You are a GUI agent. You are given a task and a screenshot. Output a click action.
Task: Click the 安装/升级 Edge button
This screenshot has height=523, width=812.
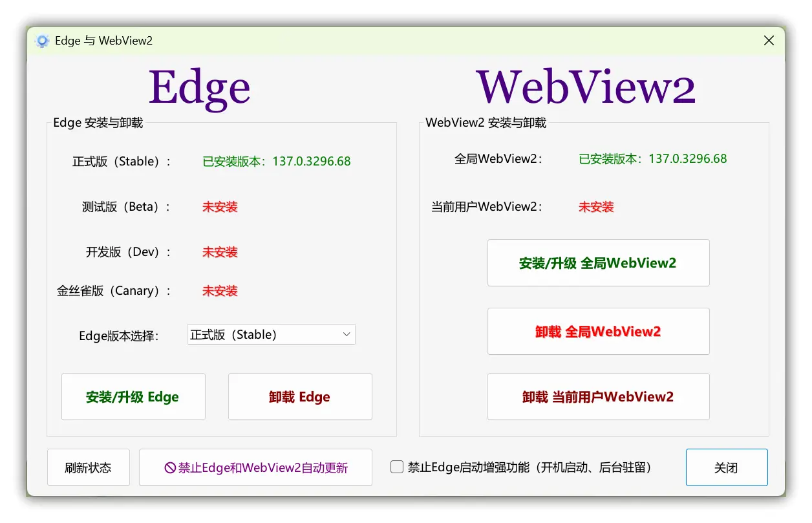pyautogui.click(x=133, y=397)
